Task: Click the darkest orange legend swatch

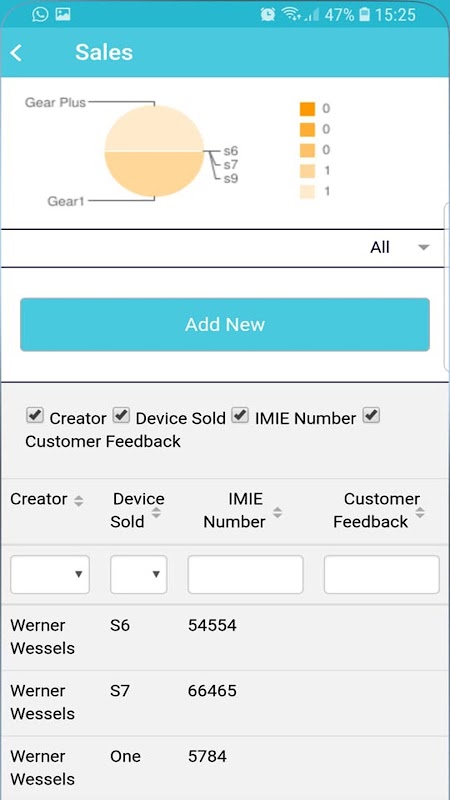Action: pos(307,109)
